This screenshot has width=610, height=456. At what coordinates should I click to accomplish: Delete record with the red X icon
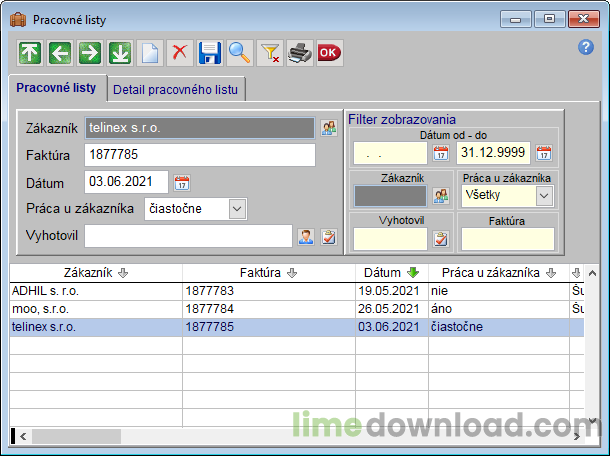click(x=179, y=53)
